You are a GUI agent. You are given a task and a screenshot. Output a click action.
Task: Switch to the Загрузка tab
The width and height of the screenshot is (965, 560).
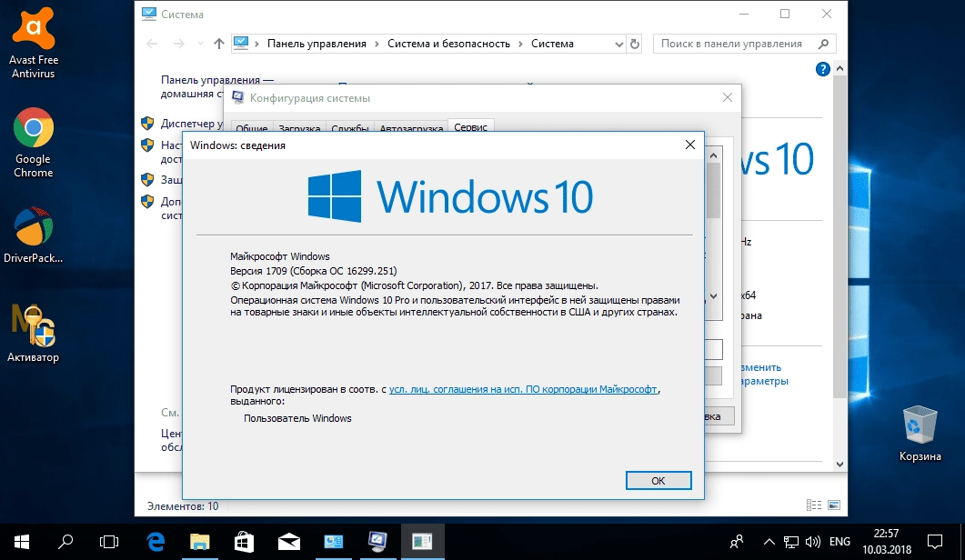click(x=299, y=128)
